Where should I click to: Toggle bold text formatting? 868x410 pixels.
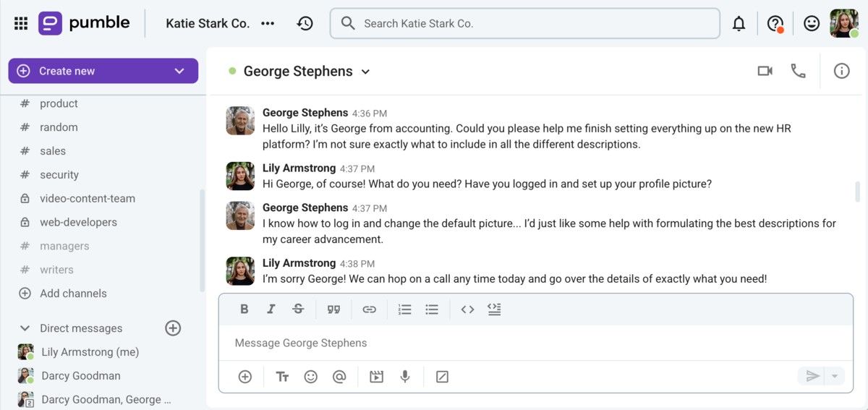(x=244, y=309)
